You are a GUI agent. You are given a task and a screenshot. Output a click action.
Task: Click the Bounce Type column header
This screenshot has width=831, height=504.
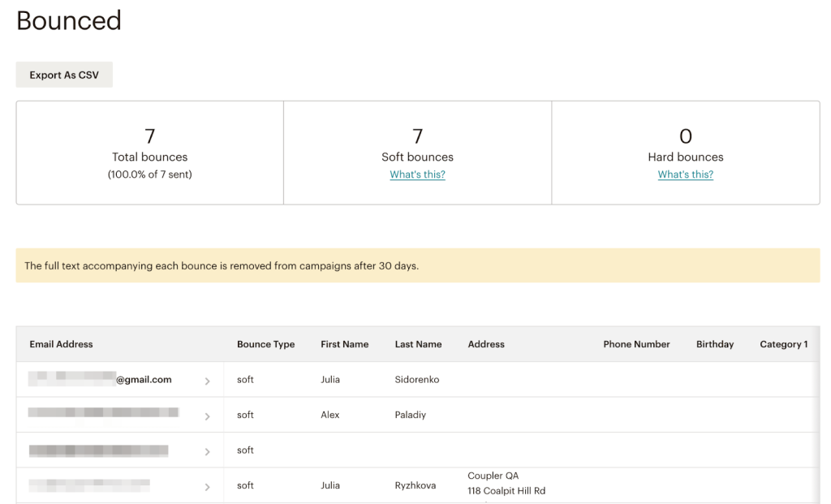click(x=265, y=344)
